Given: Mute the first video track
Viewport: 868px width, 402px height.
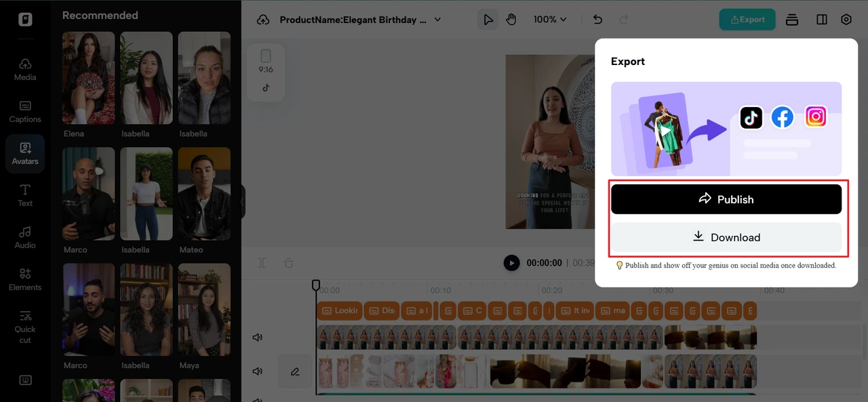Looking at the screenshot, I should click(x=258, y=337).
